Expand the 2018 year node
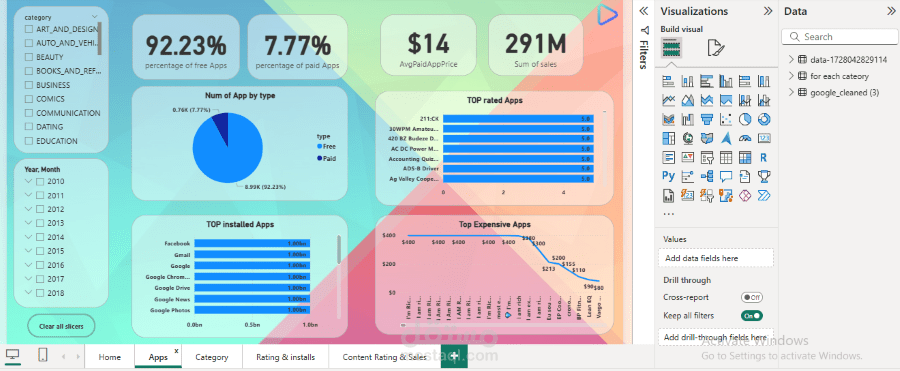Image resolution: width=900 pixels, height=371 pixels. 28,293
